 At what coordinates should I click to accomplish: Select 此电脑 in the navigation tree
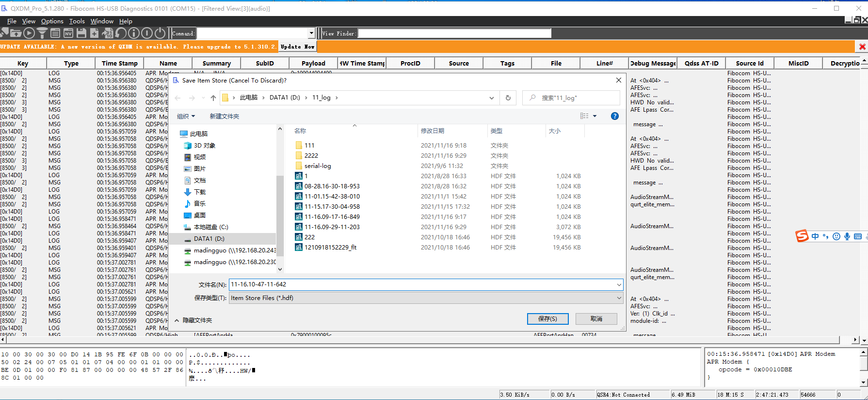tap(193, 134)
